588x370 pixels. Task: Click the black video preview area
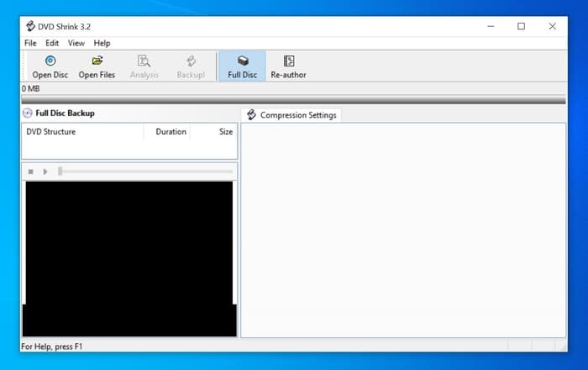pyautogui.click(x=129, y=258)
